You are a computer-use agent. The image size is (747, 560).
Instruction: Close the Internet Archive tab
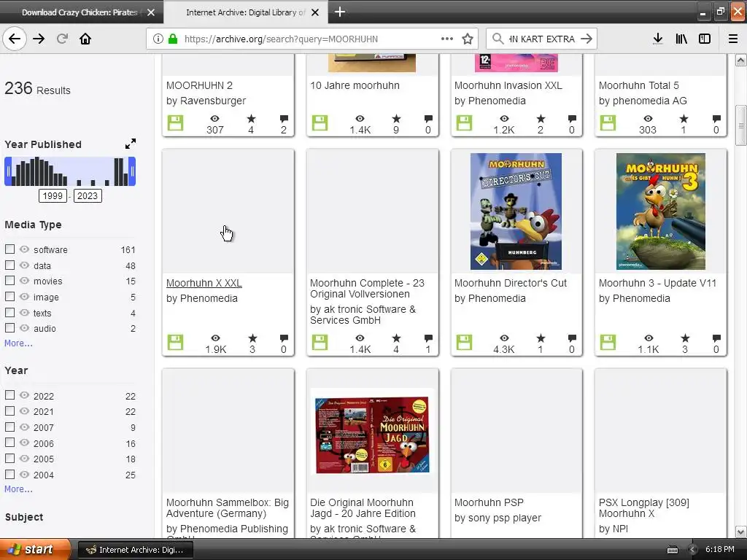click(x=315, y=12)
